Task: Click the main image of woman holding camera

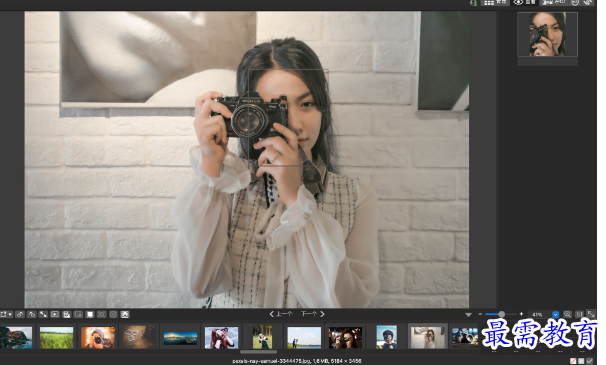Action: 247,159
